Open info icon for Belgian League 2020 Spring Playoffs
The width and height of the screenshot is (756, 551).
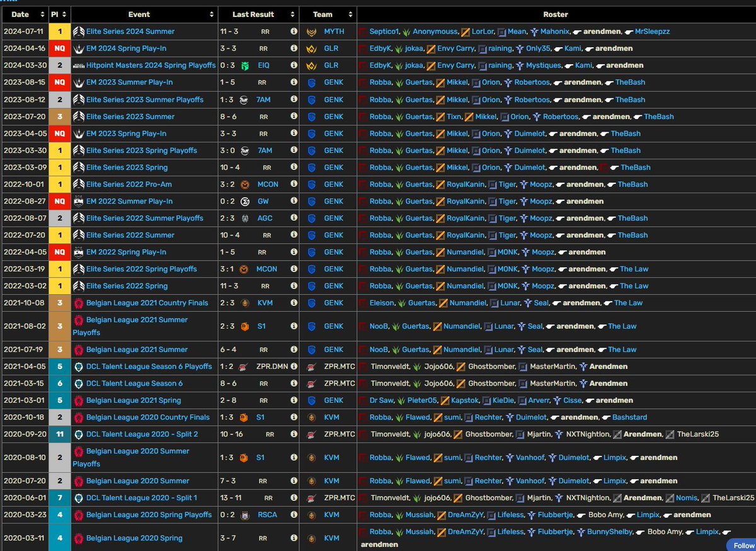pyautogui.click(x=294, y=514)
